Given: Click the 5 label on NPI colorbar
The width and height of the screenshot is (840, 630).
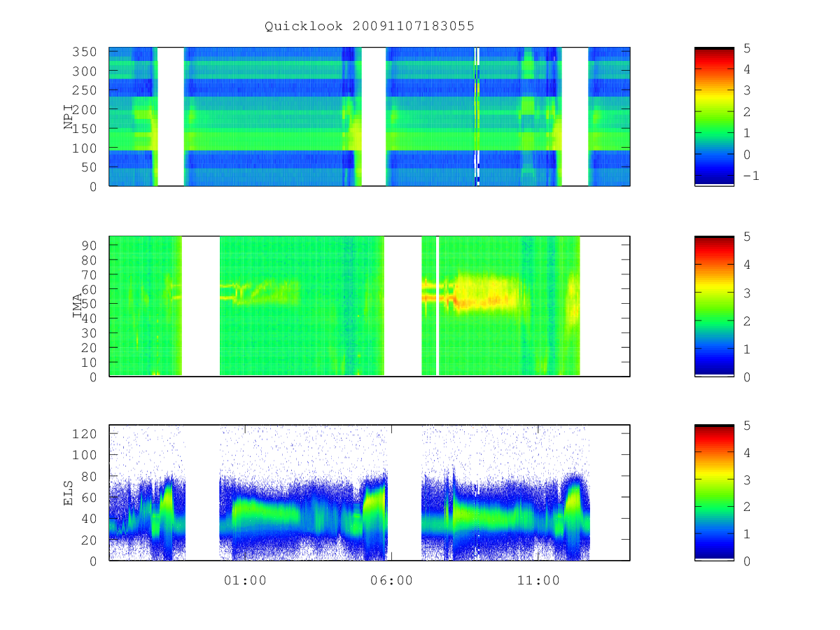Looking at the screenshot, I should pos(746,48).
